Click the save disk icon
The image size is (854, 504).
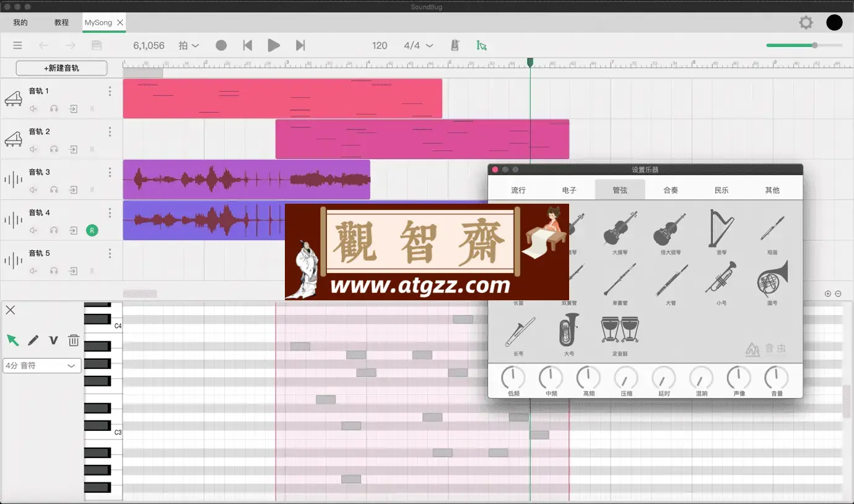(96, 45)
